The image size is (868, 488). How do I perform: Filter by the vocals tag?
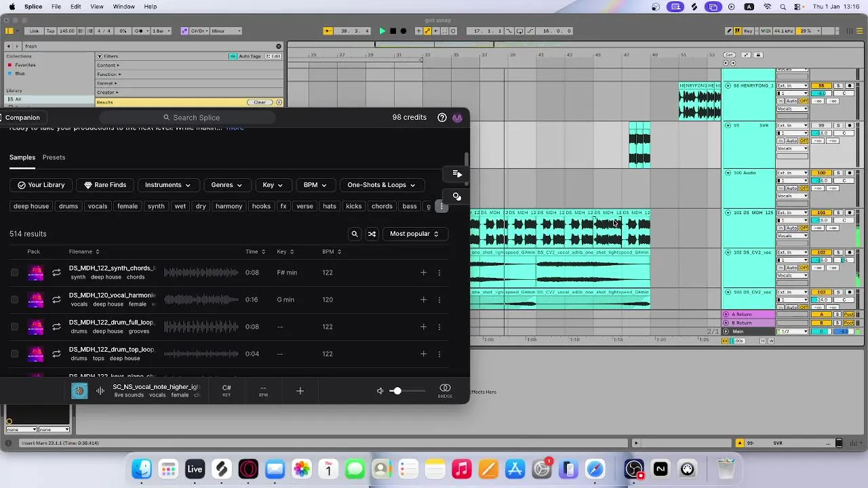(98, 206)
